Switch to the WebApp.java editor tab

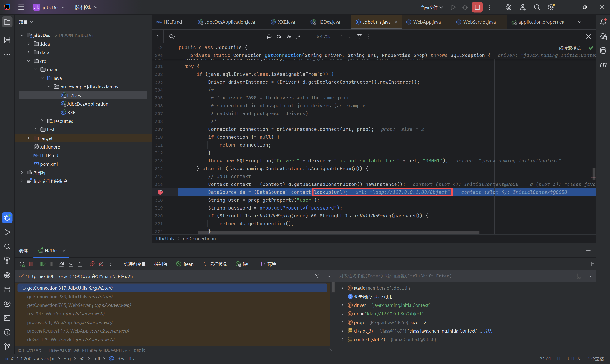426,22
